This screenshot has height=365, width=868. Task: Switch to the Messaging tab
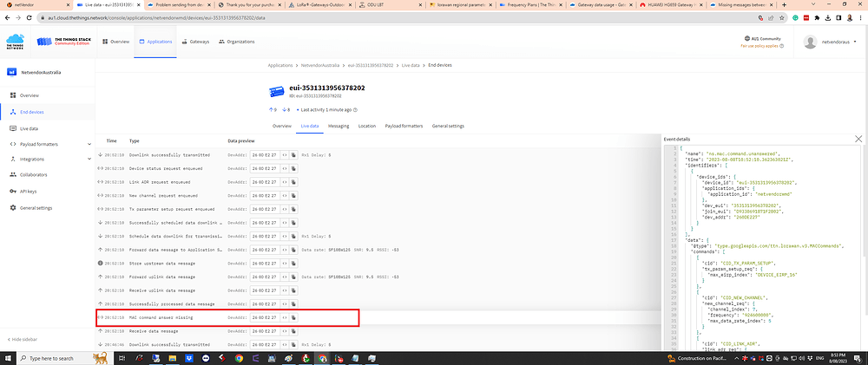[339, 126]
